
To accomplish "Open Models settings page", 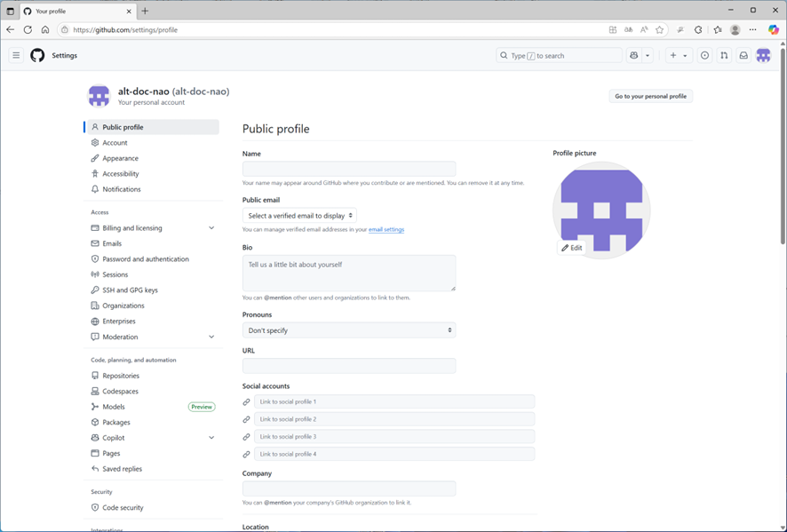I will pos(153,407).
